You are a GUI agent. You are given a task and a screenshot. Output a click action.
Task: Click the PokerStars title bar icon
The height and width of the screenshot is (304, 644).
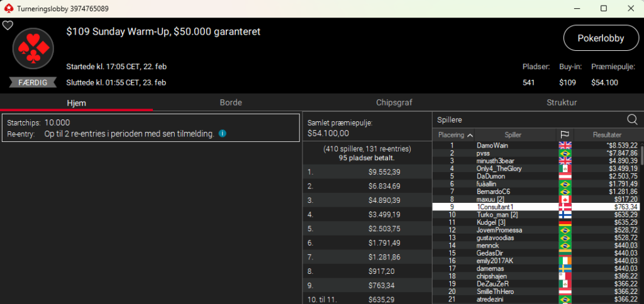[x=8, y=8]
